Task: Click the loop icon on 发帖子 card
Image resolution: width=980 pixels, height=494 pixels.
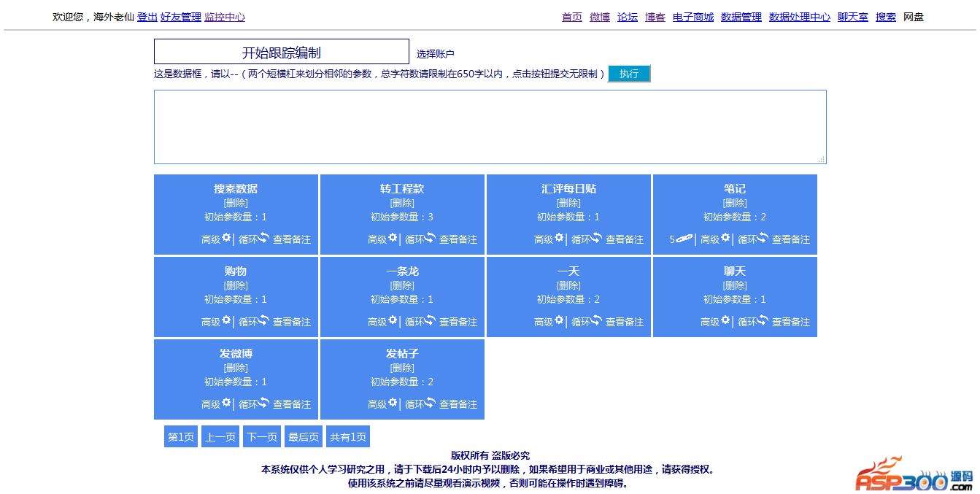Action: pos(431,403)
